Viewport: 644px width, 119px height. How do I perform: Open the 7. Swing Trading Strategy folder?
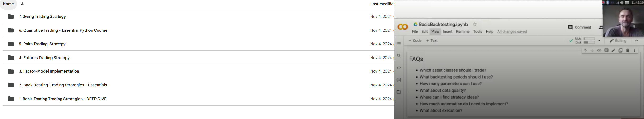pyautogui.click(x=42, y=16)
